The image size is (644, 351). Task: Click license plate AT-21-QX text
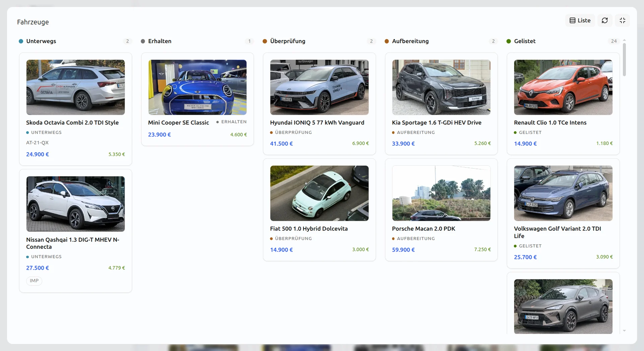pyautogui.click(x=37, y=143)
